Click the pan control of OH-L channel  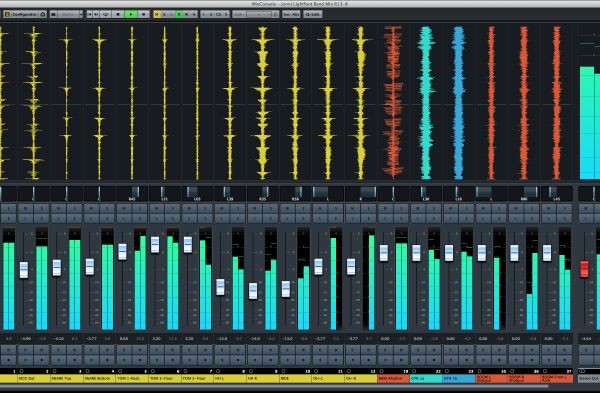point(328,193)
